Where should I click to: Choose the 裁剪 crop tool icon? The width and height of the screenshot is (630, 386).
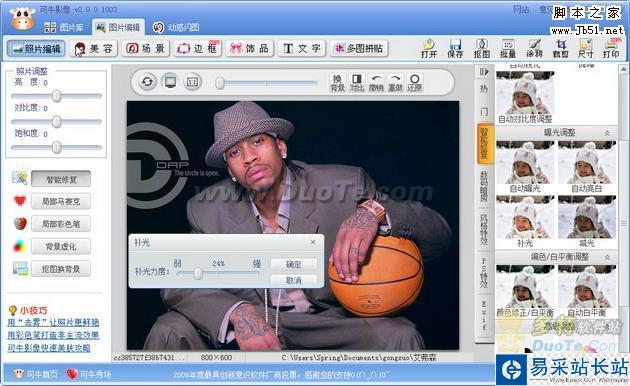tap(560, 48)
